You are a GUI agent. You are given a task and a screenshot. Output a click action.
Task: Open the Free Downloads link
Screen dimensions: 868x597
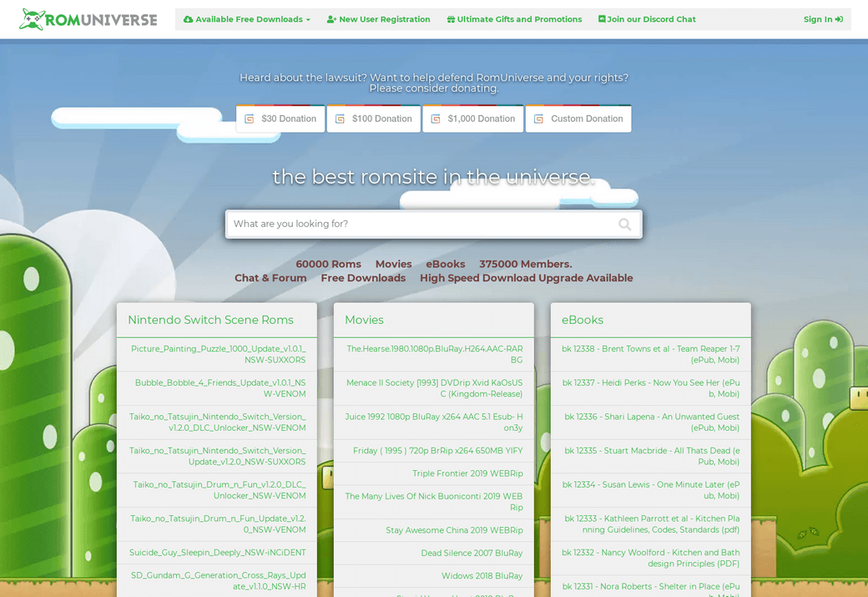(363, 278)
